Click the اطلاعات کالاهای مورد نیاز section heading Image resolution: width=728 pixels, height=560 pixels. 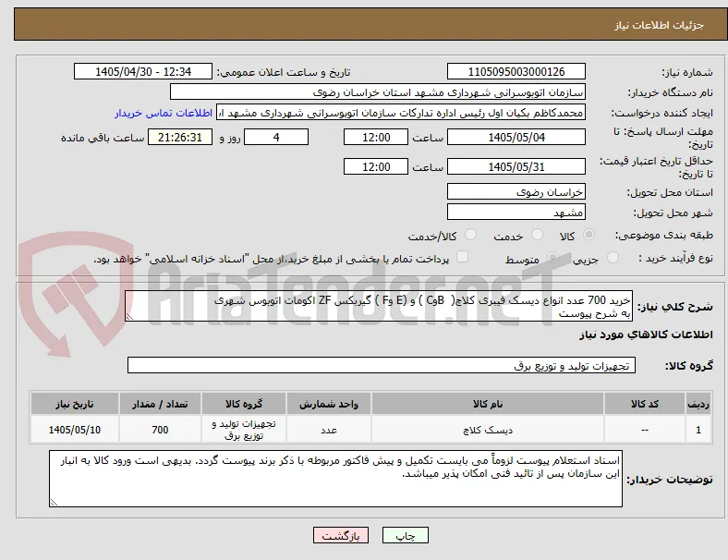pos(646,335)
